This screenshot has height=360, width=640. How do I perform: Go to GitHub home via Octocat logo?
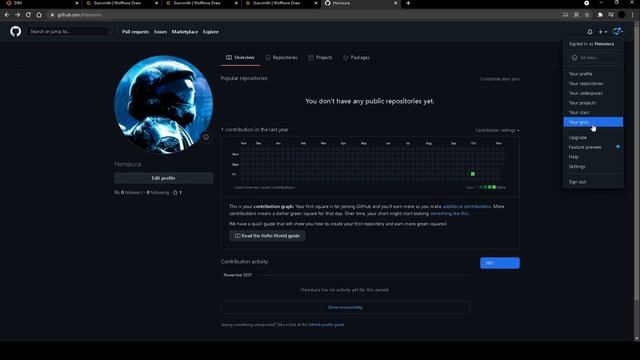pyautogui.click(x=16, y=31)
